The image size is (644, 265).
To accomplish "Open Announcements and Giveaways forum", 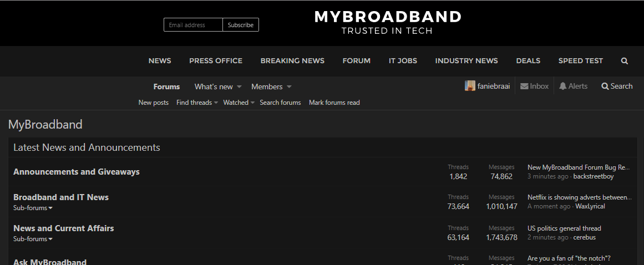I will pos(77,172).
